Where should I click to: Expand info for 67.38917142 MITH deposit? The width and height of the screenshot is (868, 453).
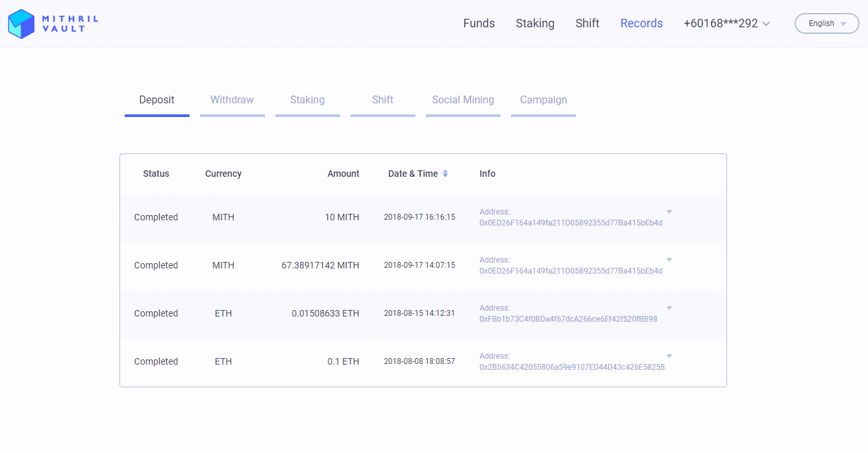tap(669, 260)
